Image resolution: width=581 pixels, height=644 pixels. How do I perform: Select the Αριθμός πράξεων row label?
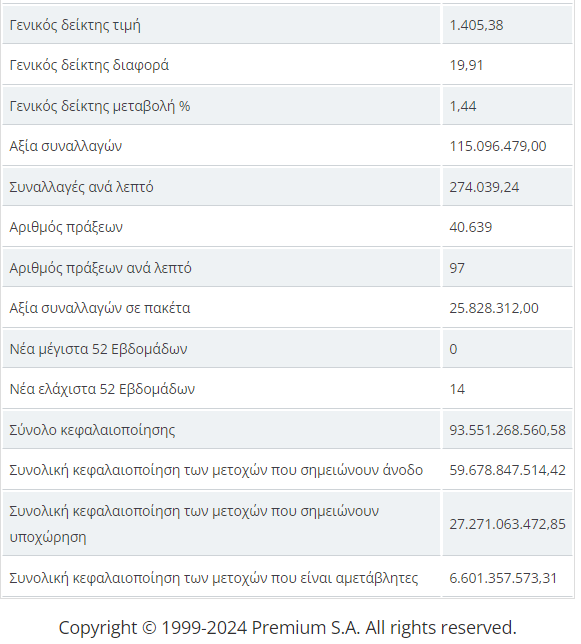pyautogui.click(x=66, y=227)
